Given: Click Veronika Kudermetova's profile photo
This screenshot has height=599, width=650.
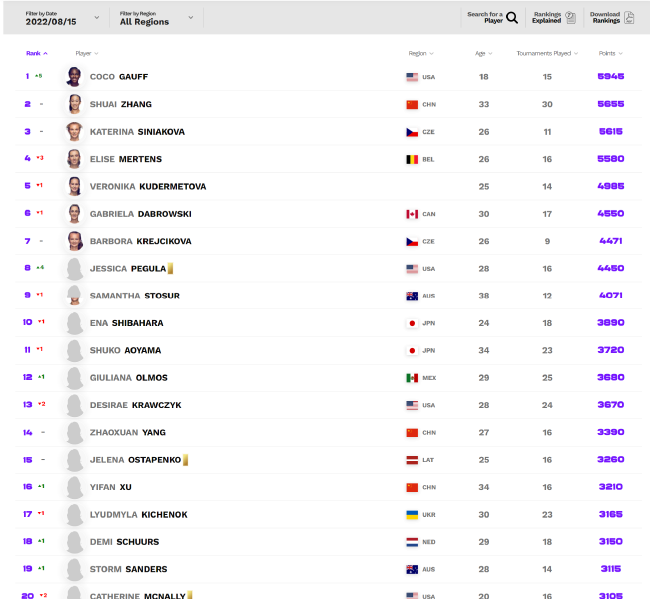Looking at the screenshot, I should tap(75, 186).
